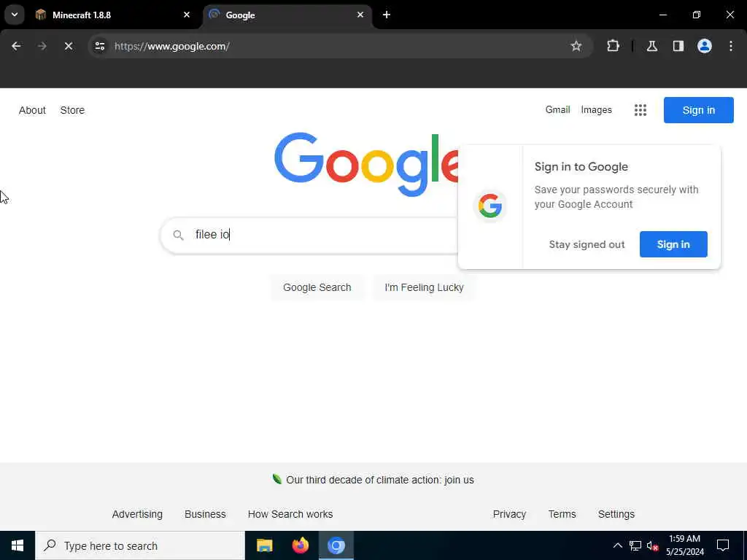
Task: Go back to the previous page
Action: click(16, 46)
